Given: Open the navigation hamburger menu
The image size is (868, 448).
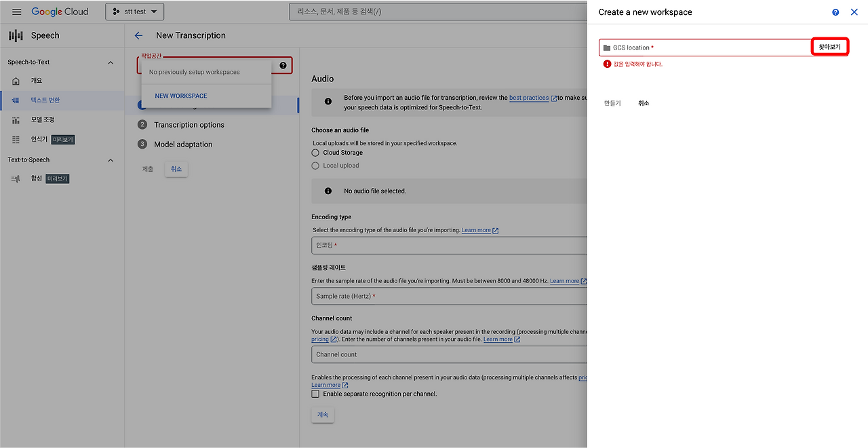Looking at the screenshot, I should point(16,11).
